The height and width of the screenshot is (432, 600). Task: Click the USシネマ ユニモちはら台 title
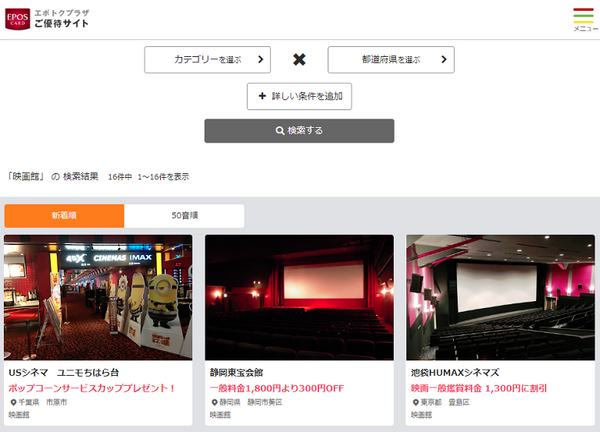[64, 373]
